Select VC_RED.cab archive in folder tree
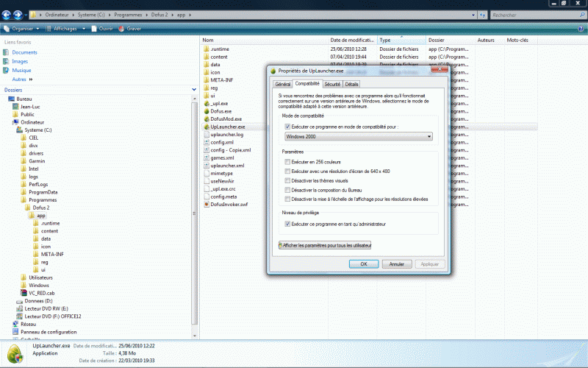Screen dimensions: 588x368 [38, 293]
